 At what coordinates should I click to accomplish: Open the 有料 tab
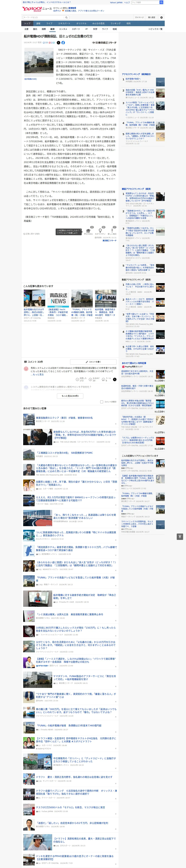(x=128, y=24)
